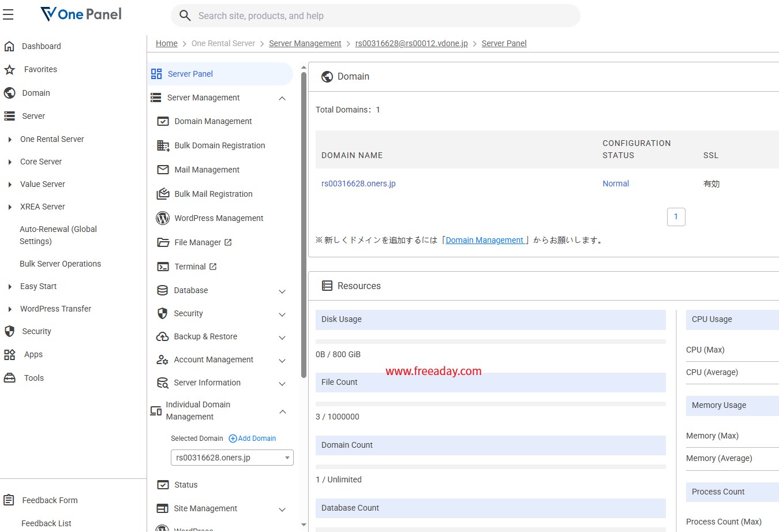Image resolution: width=779 pixels, height=532 pixels.
Task: Expand the Database submenu
Action: coord(282,291)
